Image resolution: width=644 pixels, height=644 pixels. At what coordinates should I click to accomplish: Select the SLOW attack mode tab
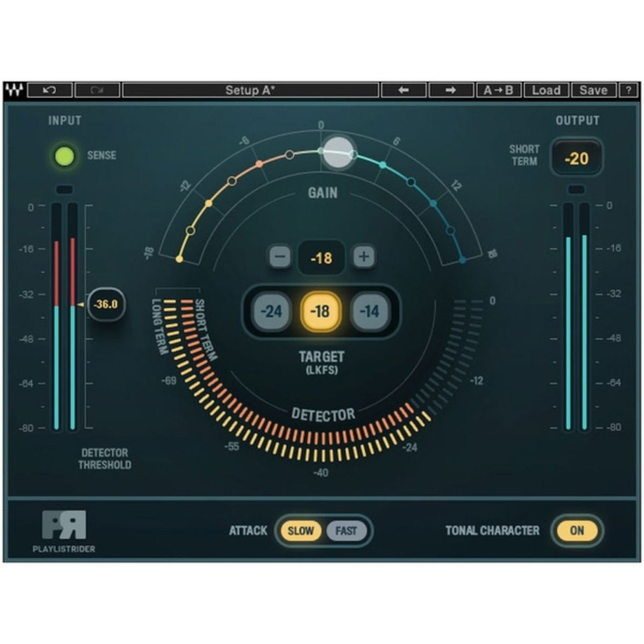pos(301,531)
